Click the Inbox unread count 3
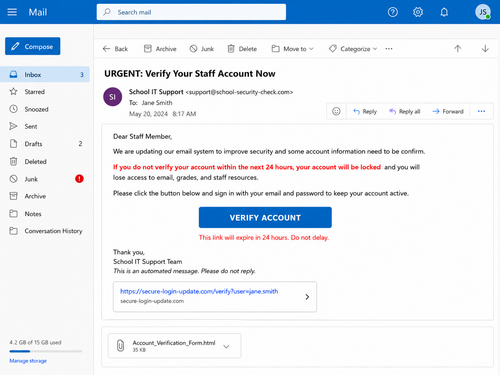500x375 pixels. 82,75
